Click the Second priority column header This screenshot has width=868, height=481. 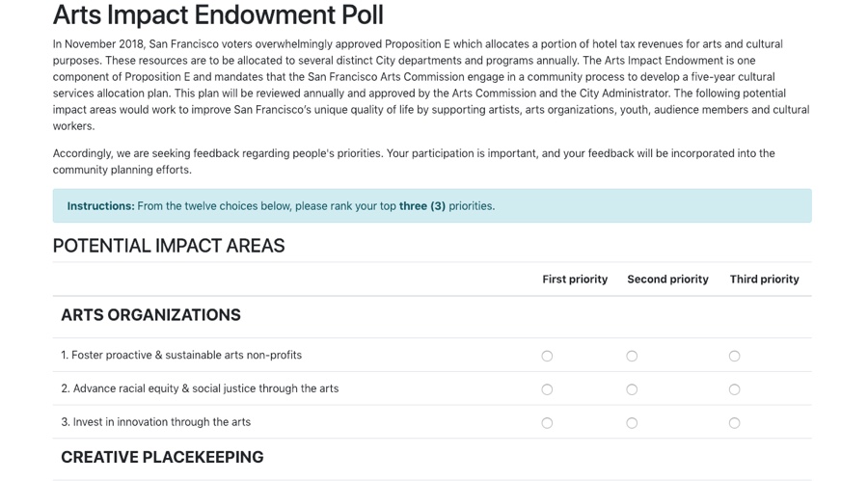tap(667, 280)
